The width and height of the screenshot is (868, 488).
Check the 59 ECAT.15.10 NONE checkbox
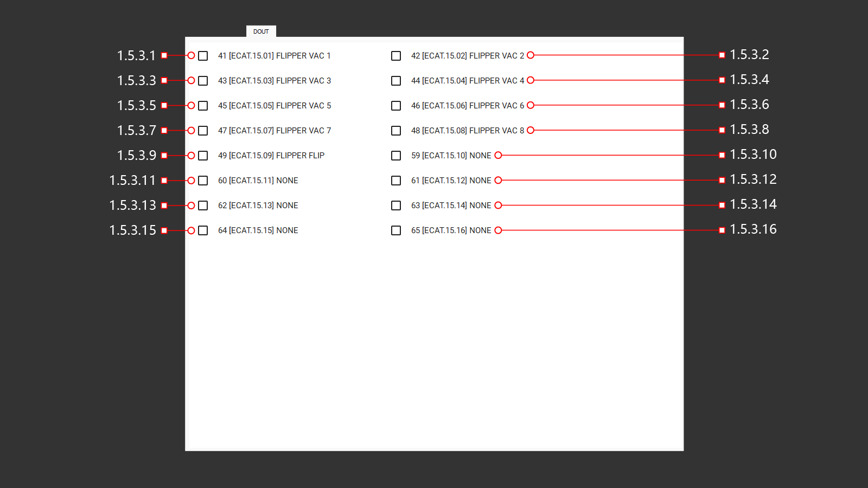pos(396,156)
